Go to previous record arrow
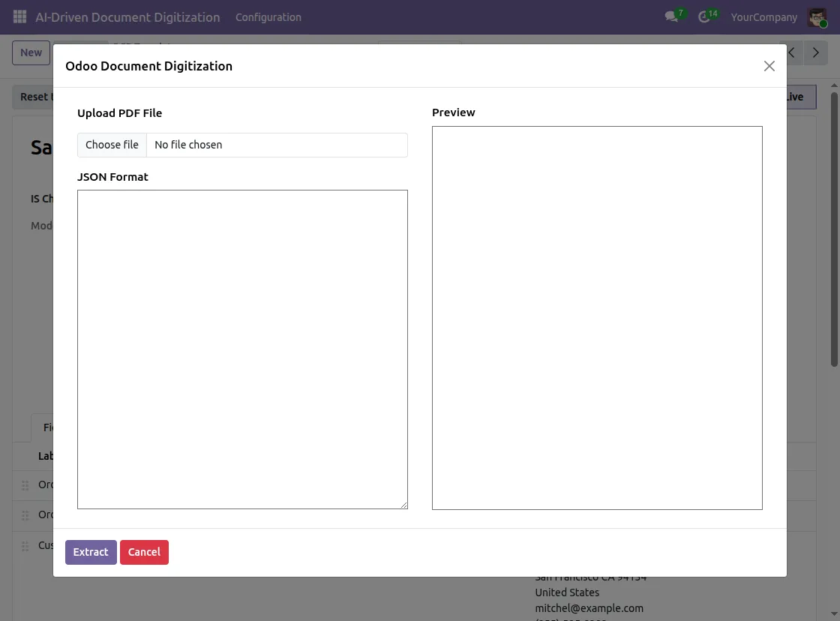This screenshot has width=840, height=621. coord(792,52)
